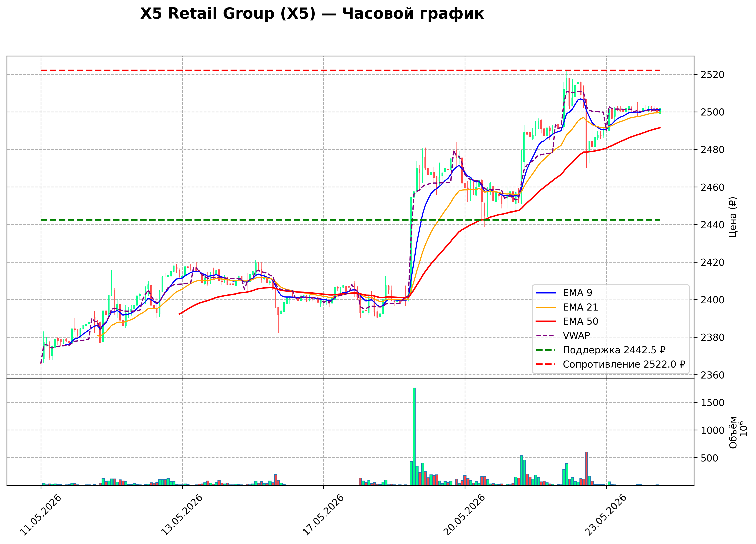Click the purple dashed VWAP legend sample
This screenshot has height=544, width=756.
pos(546,336)
